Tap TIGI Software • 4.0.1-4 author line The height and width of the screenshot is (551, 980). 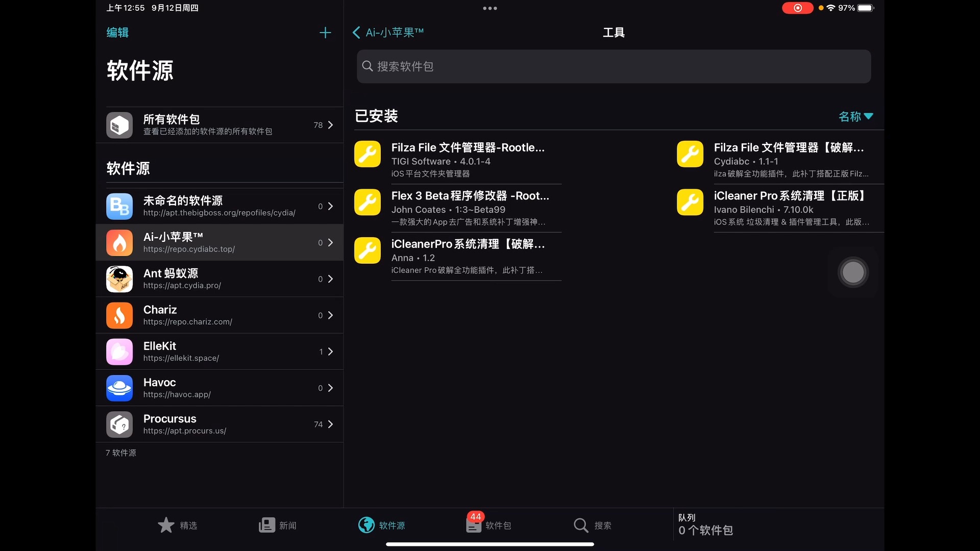pos(441,161)
